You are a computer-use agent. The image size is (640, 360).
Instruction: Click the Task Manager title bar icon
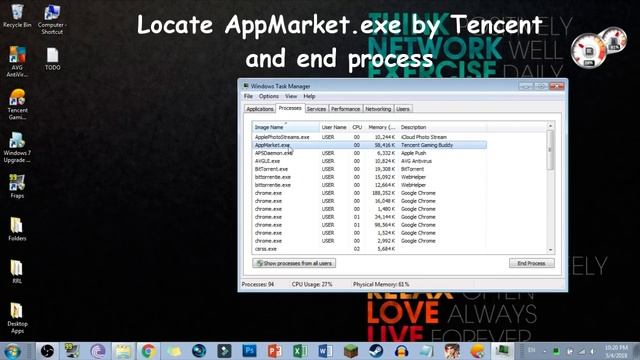pos(246,86)
